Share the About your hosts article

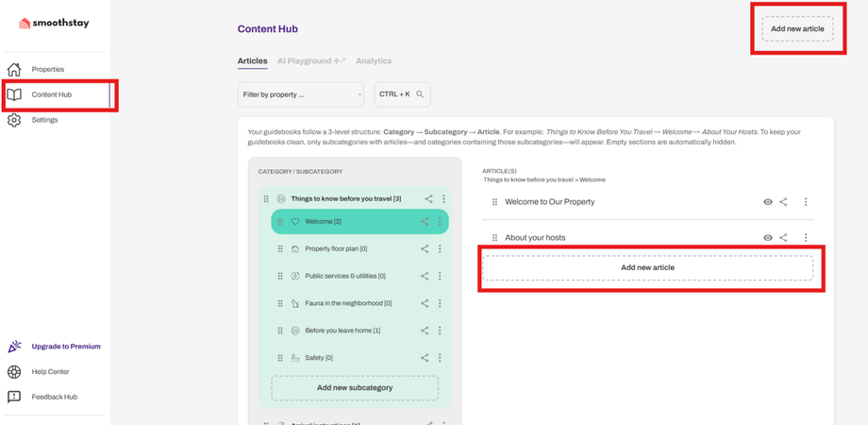click(783, 238)
